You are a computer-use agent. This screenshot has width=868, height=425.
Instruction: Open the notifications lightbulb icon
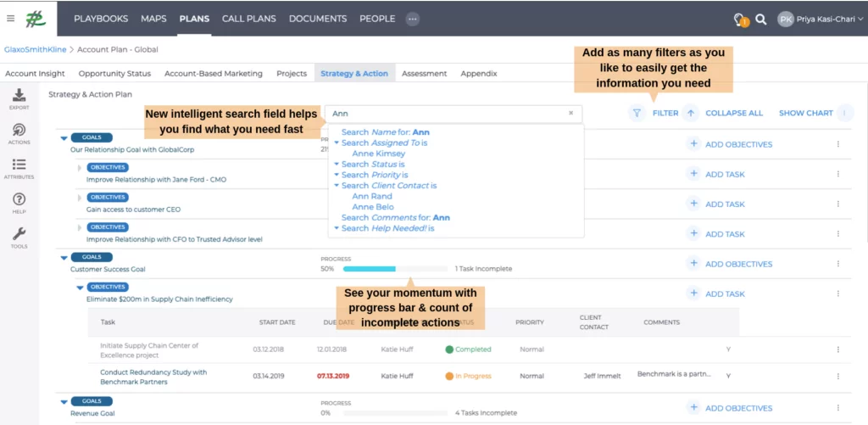pos(740,20)
